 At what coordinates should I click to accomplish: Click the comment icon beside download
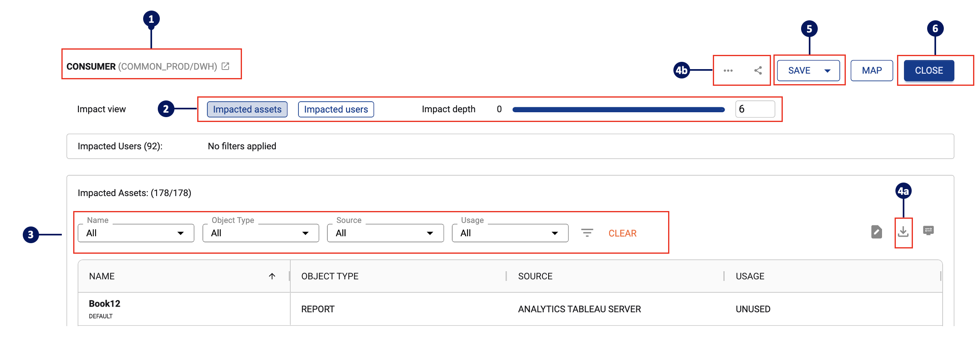[x=928, y=231]
